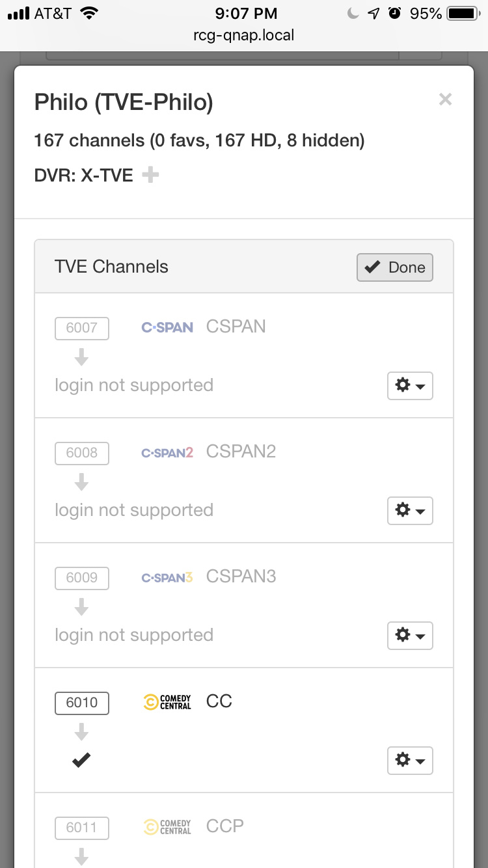
Task: Click the plus icon next to DVR: X-TVE
Action: click(150, 175)
